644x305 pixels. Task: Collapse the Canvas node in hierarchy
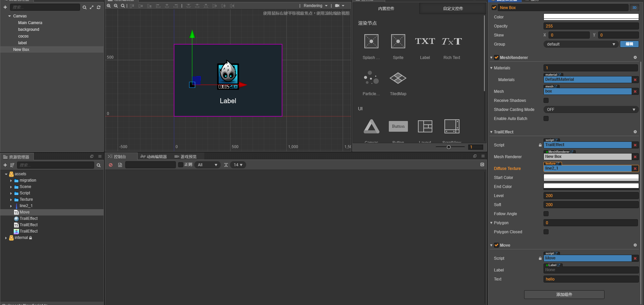[9, 16]
